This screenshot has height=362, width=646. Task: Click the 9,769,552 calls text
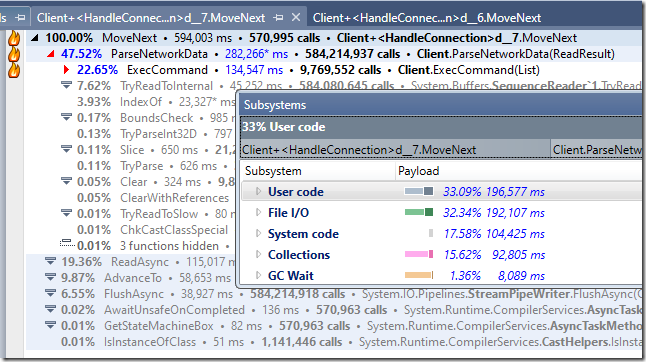340,70
